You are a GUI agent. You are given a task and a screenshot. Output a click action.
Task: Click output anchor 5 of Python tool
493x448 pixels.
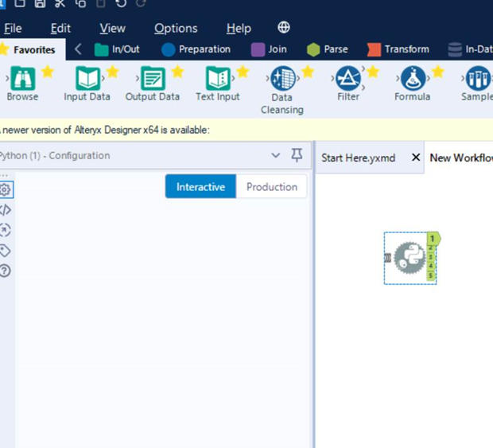pos(431,275)
